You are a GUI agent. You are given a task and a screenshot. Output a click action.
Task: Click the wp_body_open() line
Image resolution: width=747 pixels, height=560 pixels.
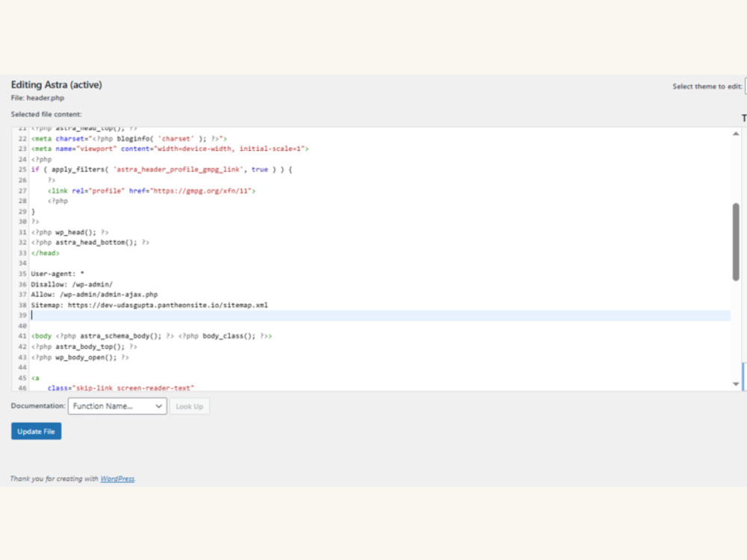80,357
